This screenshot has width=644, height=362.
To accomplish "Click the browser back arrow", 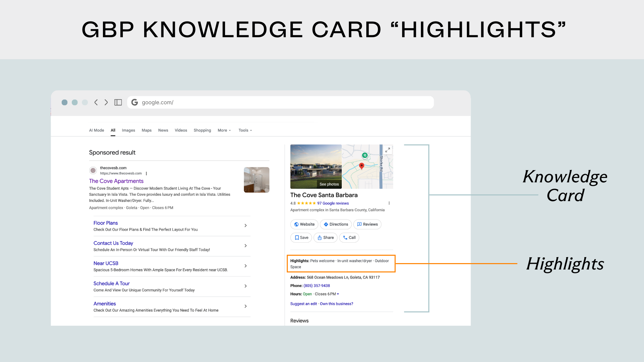I will tap(96, 102).
